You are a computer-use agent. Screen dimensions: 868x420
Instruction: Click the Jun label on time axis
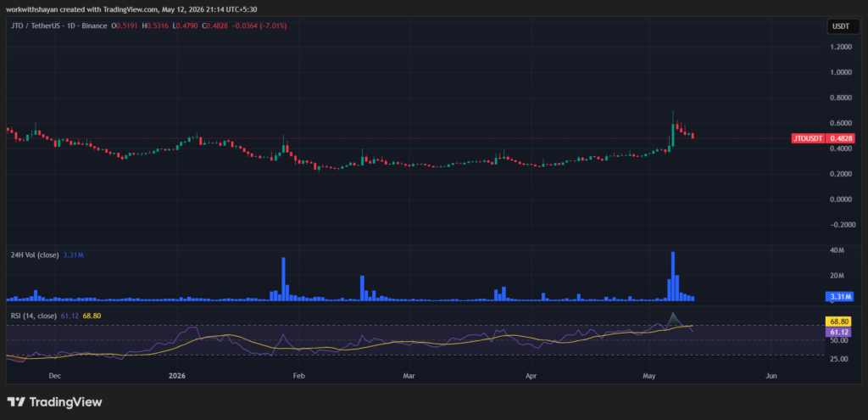point(771,376)
